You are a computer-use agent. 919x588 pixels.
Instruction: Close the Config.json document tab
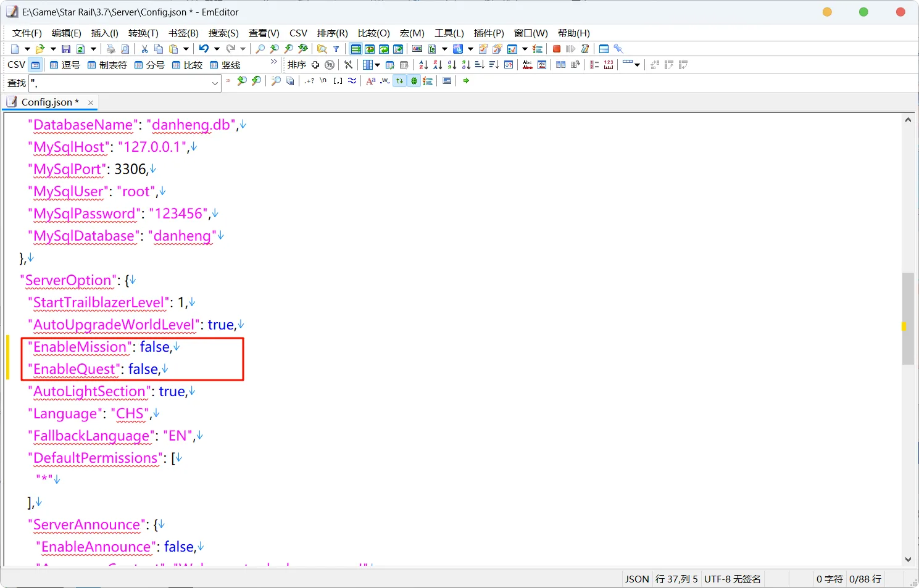(x=91, y=102)
